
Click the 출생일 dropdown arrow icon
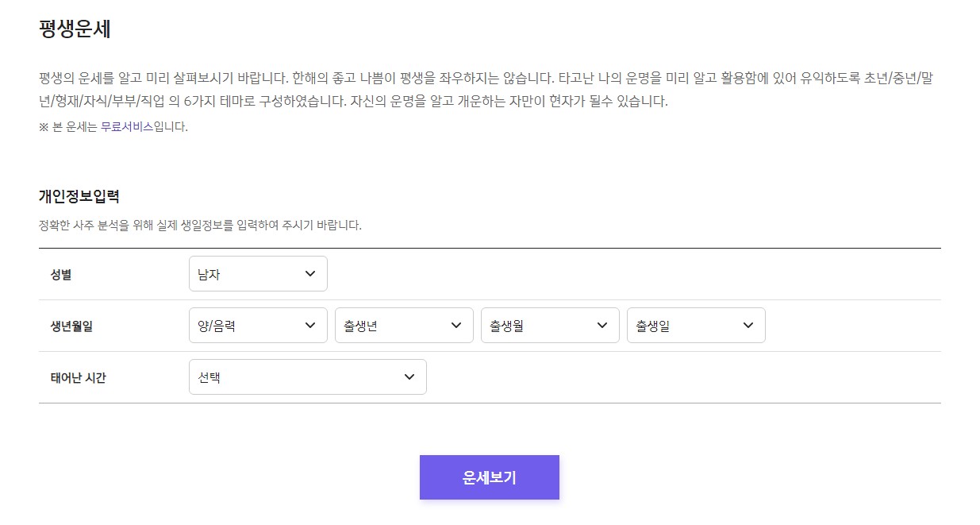747,325
